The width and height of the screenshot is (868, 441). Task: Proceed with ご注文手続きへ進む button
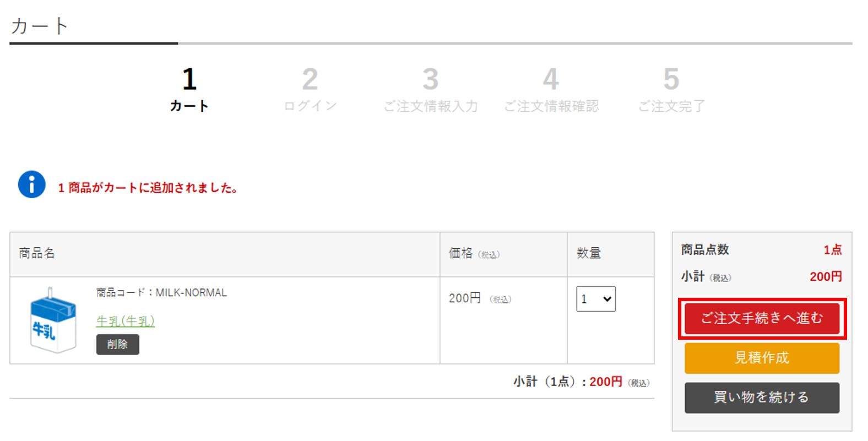[762, 318]
